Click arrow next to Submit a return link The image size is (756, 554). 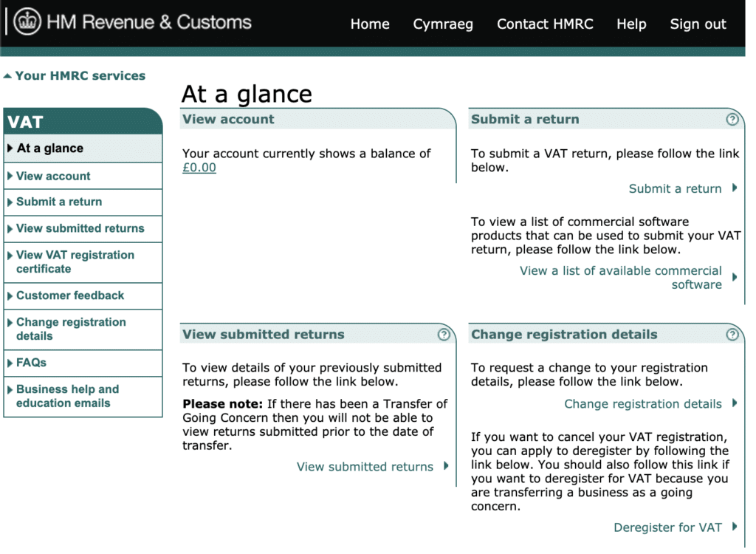tap(735, 188)
